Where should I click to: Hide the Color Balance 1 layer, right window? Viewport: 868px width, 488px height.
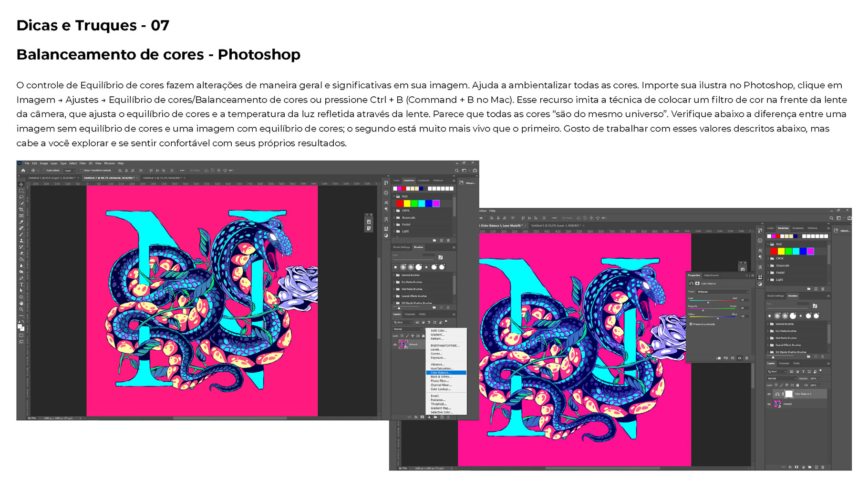[769, 394]
